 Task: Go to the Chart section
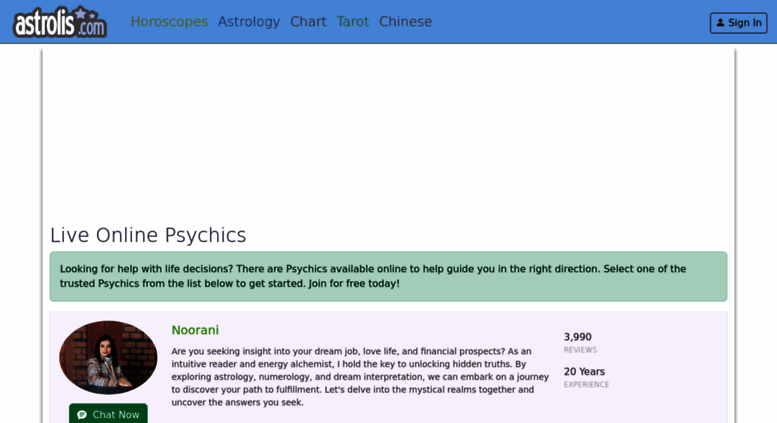click(308, 22)
